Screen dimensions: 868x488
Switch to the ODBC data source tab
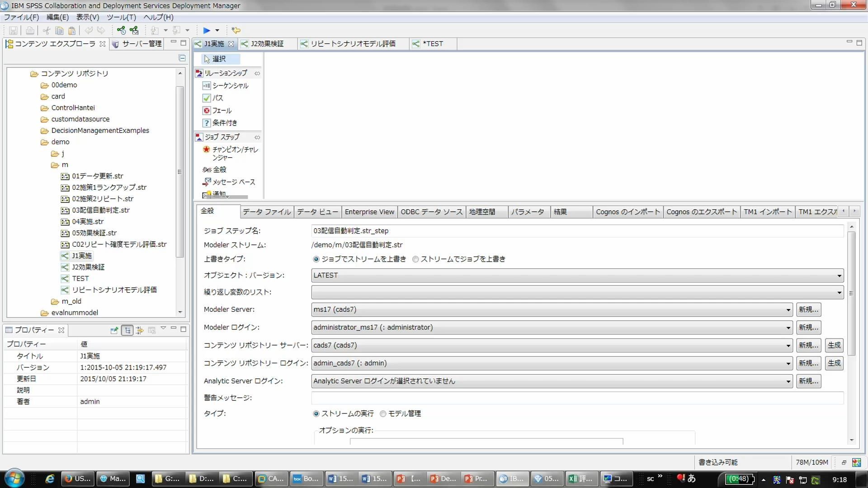click(431, 212)
